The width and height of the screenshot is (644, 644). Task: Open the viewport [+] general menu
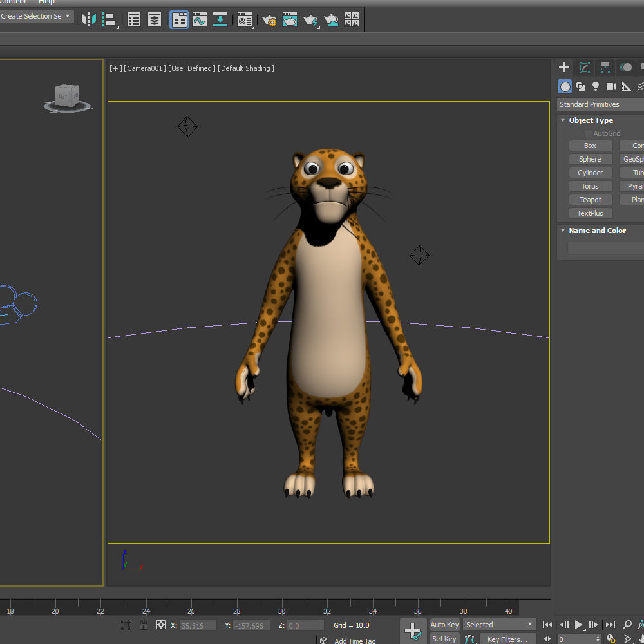[x=115, y=68]
